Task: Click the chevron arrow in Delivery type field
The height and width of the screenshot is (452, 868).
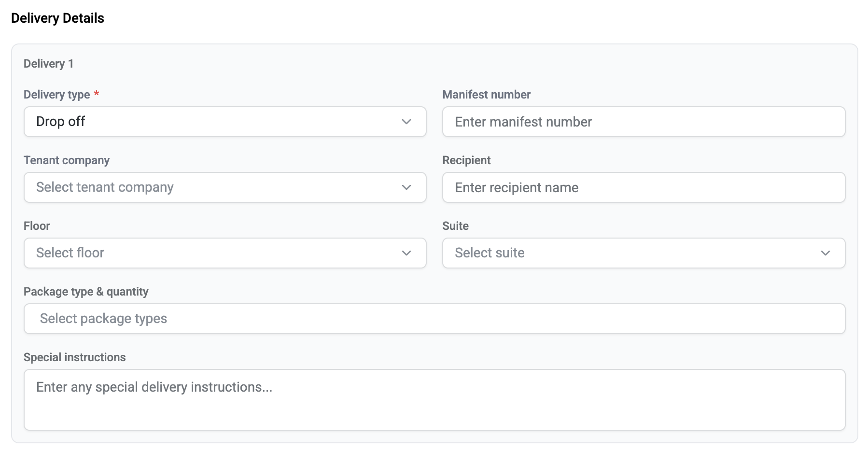Action: click(x=406, y=122)
